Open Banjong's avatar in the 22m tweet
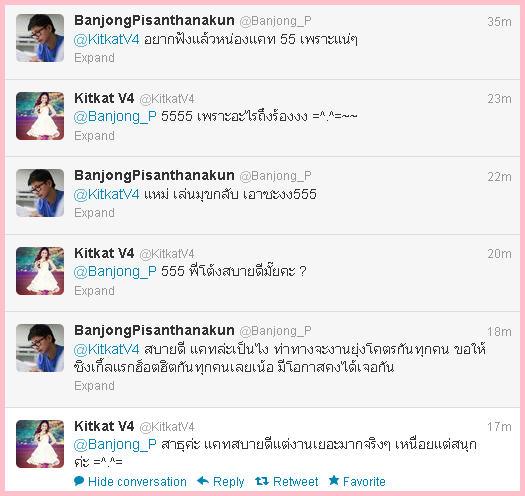525x496 pixels. pyautogui.click(x=40, y=193)
